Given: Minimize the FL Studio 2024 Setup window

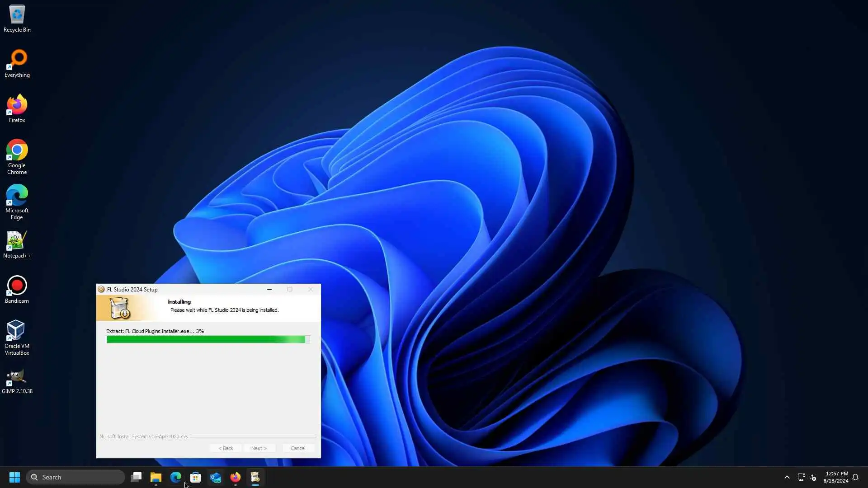Looking at the screenshot, I should (x=269, y=290).
